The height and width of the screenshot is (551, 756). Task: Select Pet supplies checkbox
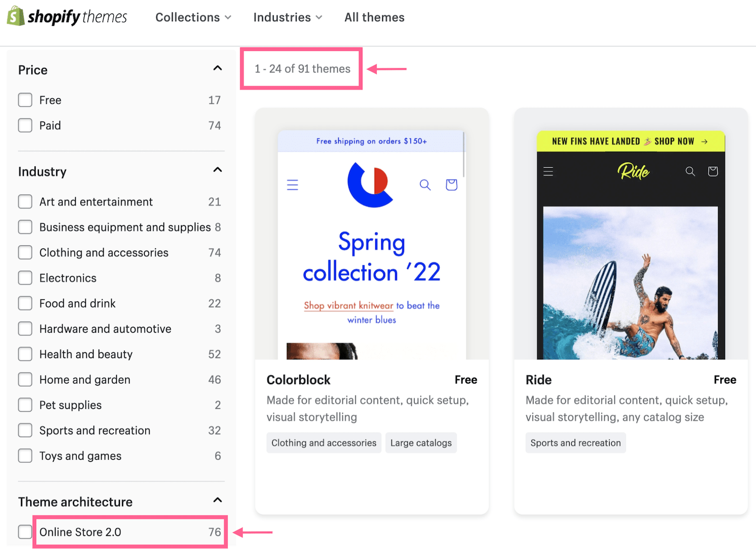coord(25,405)
